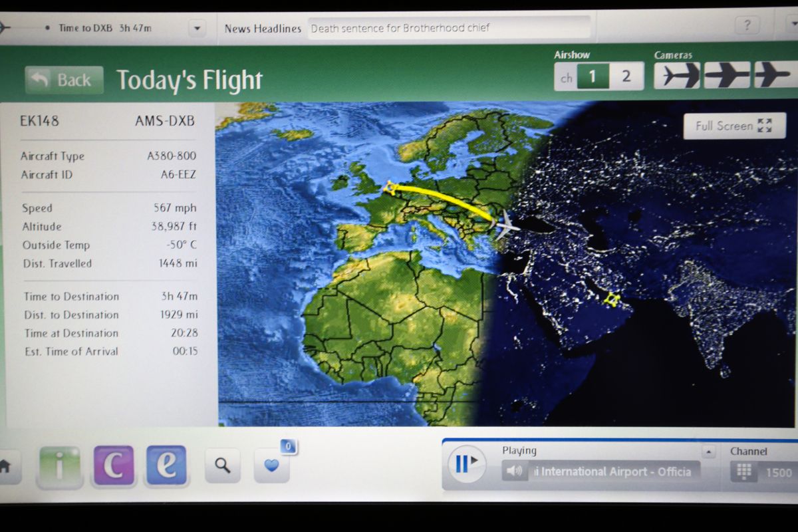Click the distance to destination 1929 mi
The height and width of the screenshot is (532, 798).
pos(178,315)
